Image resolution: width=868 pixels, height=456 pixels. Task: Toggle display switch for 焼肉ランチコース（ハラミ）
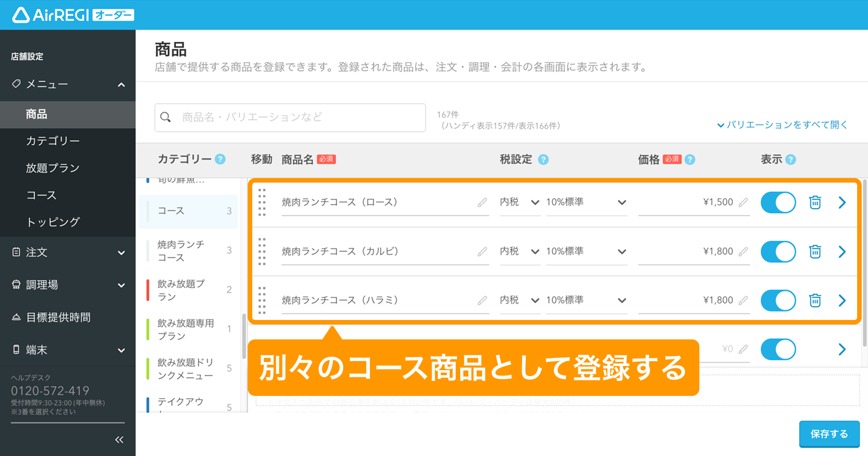(778, 301)
